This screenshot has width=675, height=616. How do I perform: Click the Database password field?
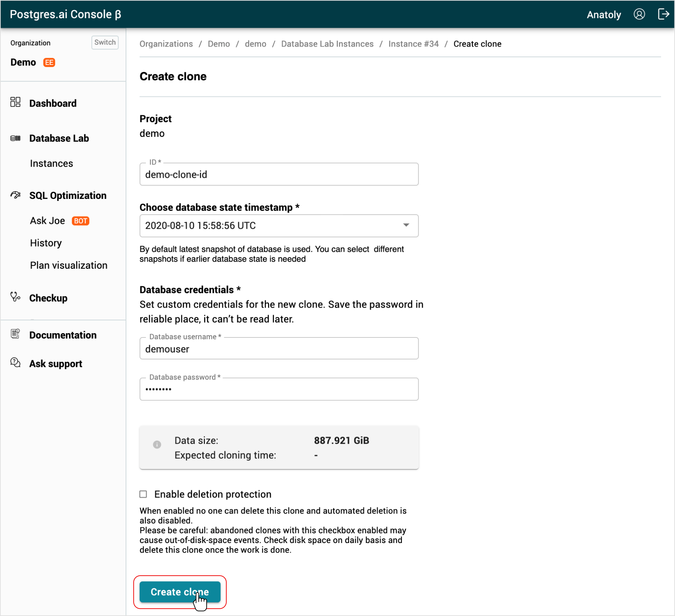pyautogui.click(x=279, y=389)
